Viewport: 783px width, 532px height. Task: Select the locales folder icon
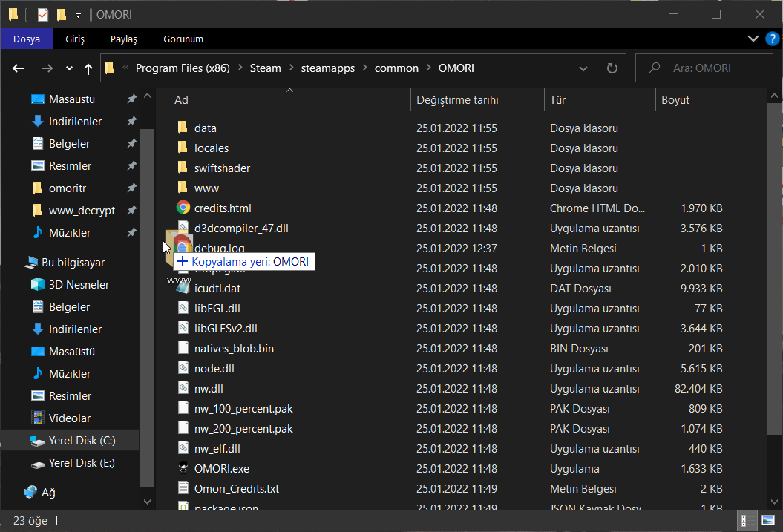pyautogui.click(x=183, y=148)
